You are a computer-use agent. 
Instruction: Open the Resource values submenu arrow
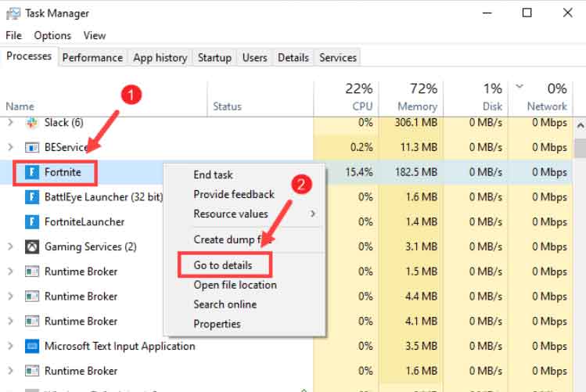(x=313, y=214)
